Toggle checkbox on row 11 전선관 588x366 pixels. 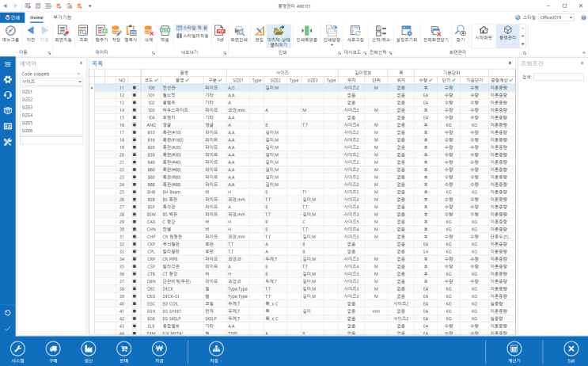[135, 88]
